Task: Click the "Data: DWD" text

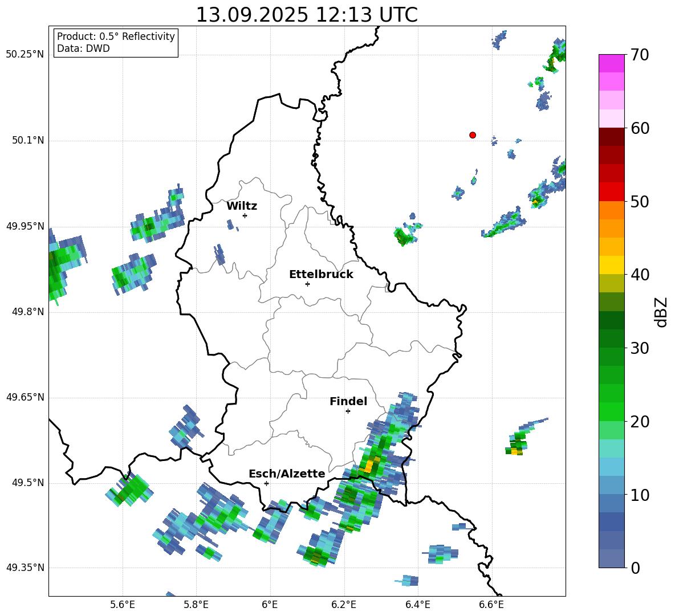Action: click(83, 48)
